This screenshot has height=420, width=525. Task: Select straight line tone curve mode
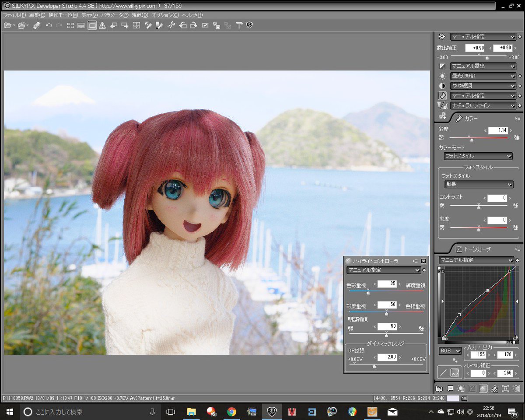(x=444, y=373)
